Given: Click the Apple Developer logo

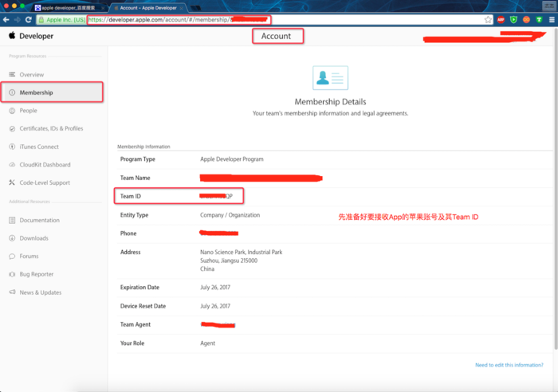Looking at the screenshot, I should tap(31, 36).
